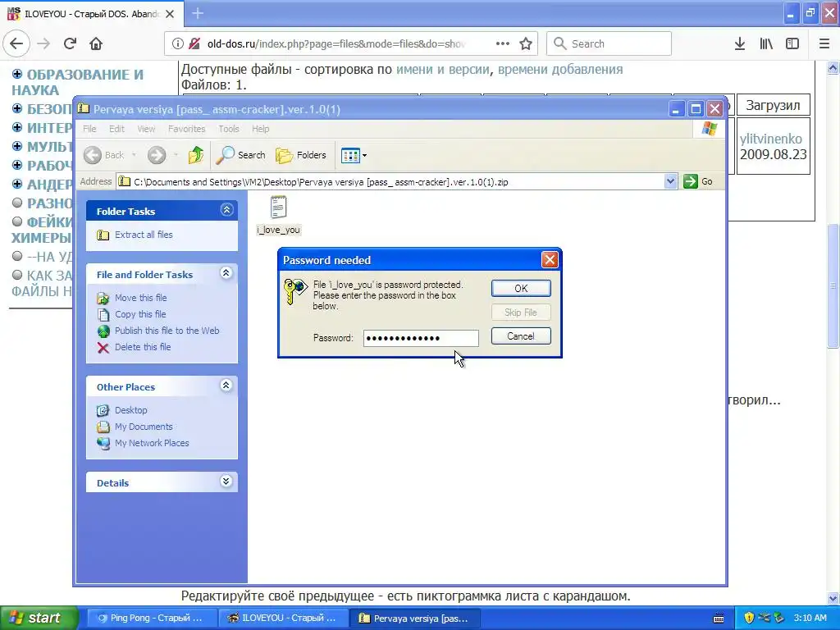Open Desktop in Other Places
Screen dimensions: 840x630
point(130,410)
